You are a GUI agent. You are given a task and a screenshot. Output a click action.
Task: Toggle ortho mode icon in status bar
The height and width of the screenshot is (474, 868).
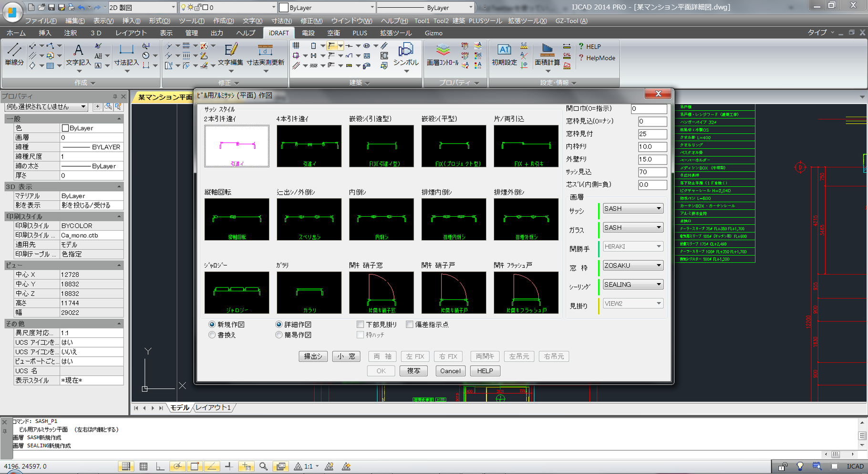160,466
